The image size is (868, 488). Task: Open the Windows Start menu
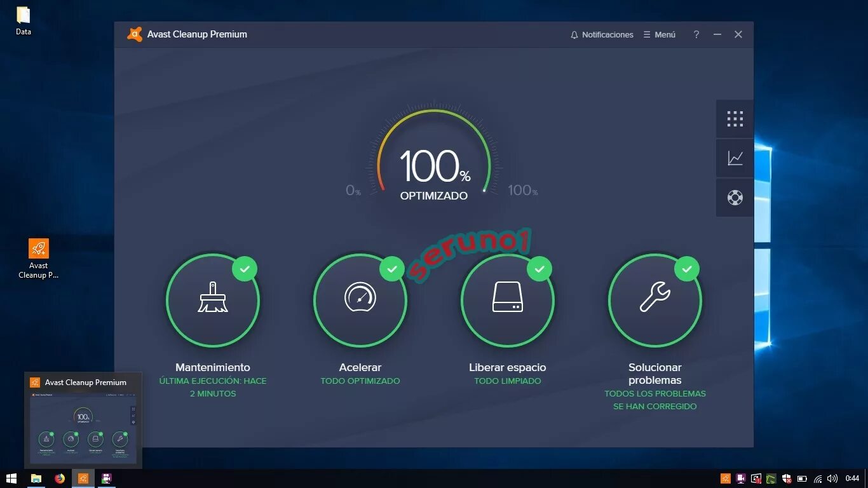pyautogui.click(x=11, y=478)
